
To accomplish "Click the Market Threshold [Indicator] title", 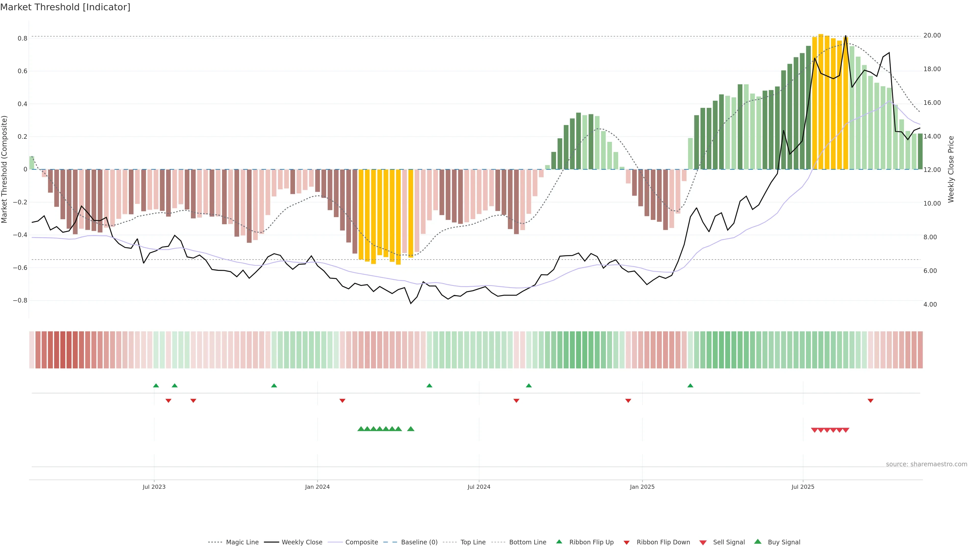I will pos(65,7).
